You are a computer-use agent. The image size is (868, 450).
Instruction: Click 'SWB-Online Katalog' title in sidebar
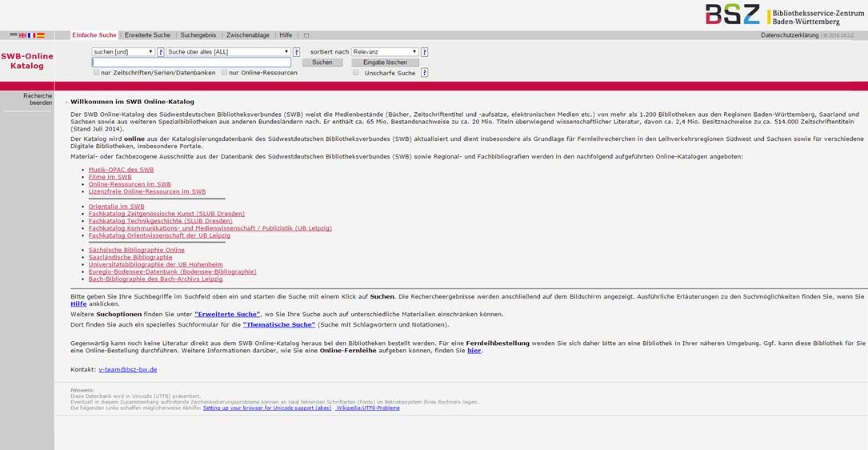(27, 61)
